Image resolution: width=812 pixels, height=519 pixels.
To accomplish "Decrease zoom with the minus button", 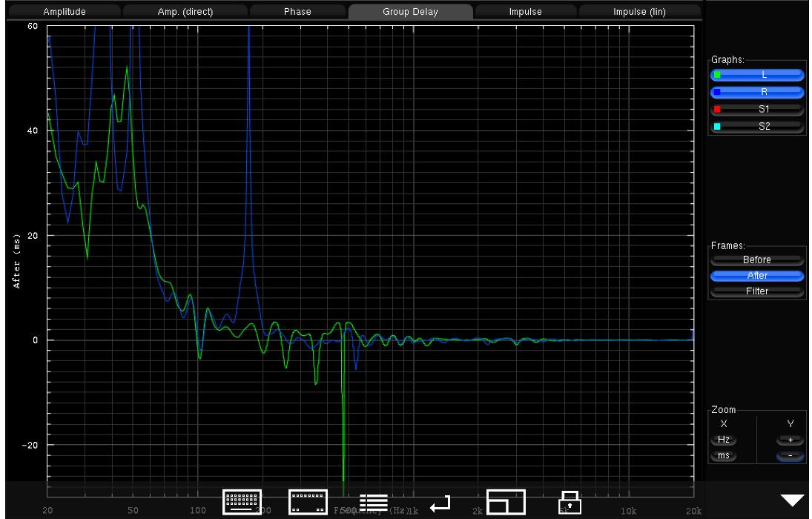I will pyautogui.click(x=790, y=456).
